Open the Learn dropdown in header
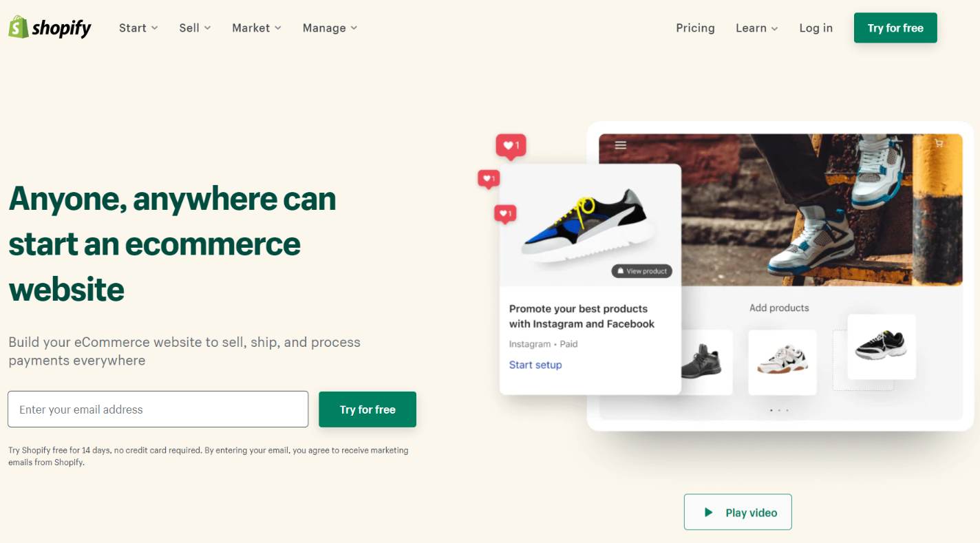The image size is (980, 543). [x=756, y=28]
